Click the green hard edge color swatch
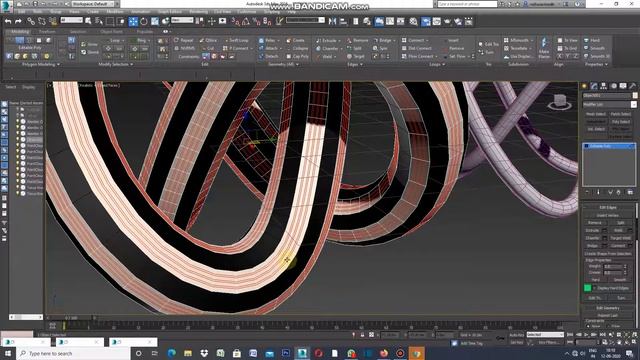 (x=587, y=288)
